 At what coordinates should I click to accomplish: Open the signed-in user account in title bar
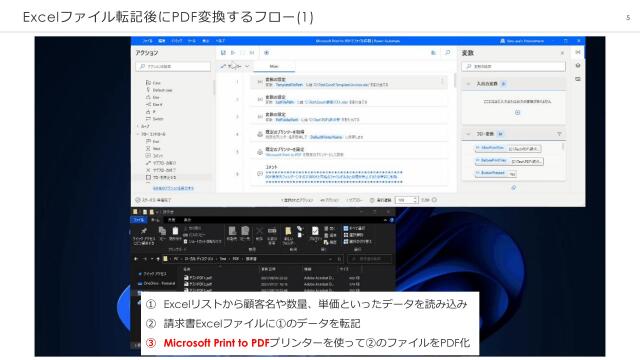(x=522, y=41)
